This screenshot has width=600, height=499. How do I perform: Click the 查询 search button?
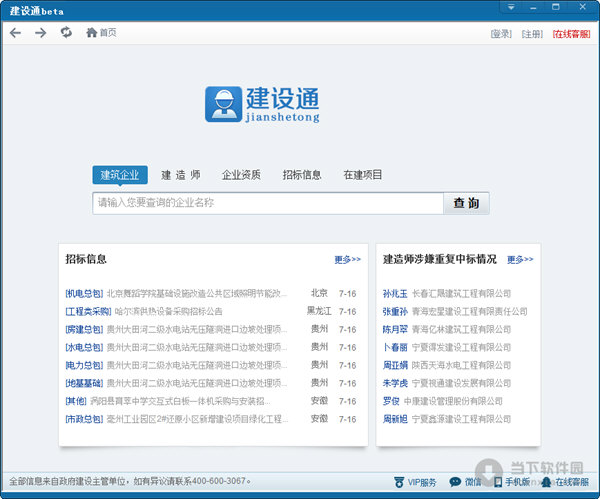[x=466, y=203]
